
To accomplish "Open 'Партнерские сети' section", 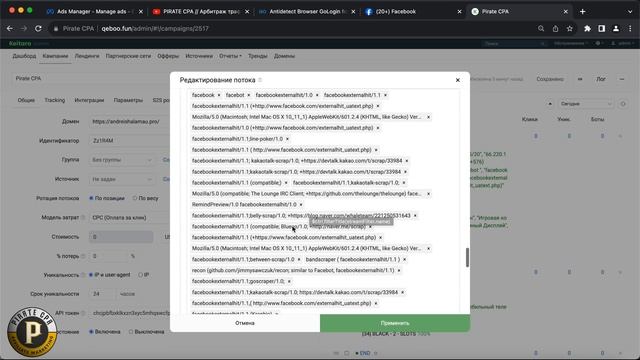I will [x=128, y=56].
